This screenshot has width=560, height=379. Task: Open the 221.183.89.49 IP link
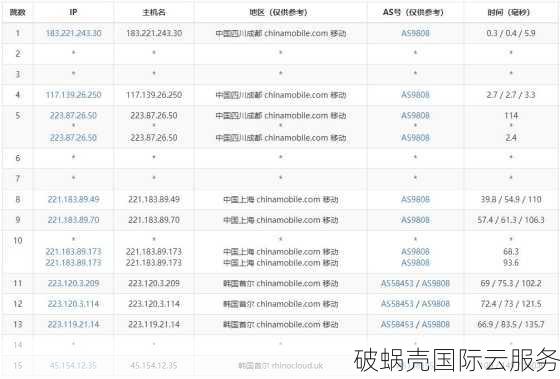point(74,199)
